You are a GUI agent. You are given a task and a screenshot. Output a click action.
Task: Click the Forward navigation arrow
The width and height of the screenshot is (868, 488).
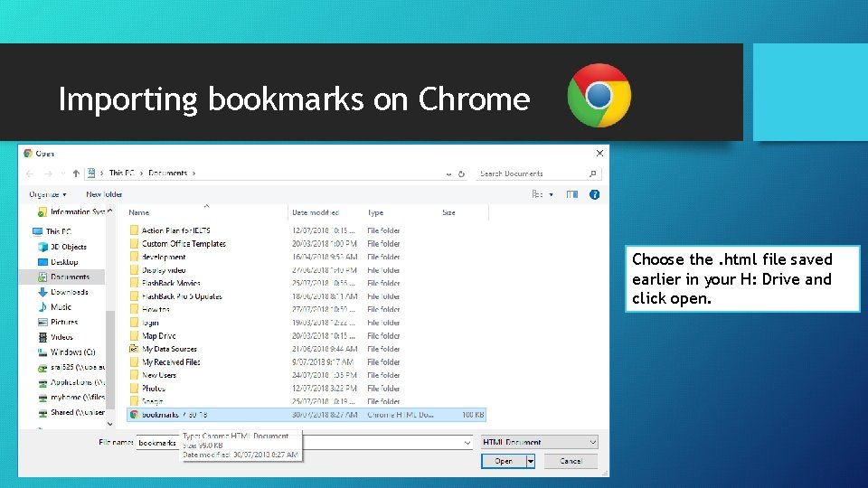tap(48, 174)
